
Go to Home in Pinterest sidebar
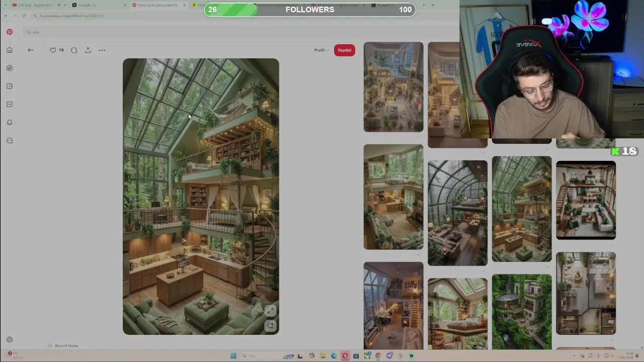click(x=10, y=50)
